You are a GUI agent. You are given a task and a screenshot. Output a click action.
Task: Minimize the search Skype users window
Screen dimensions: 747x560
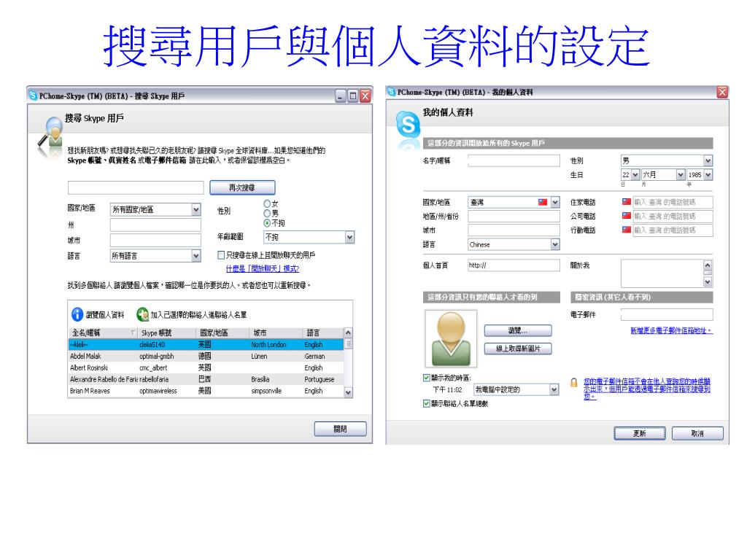(340, 96)
